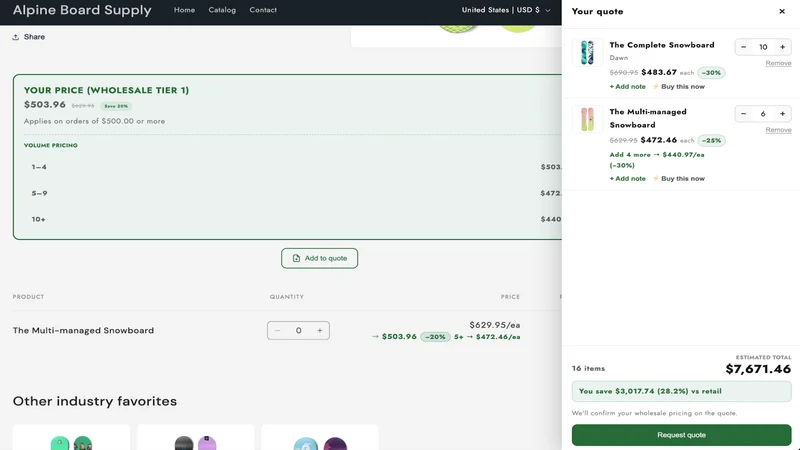Screen dimensions: 800x450
Task: Remove The Complete Snowboard from quote
Action: (778, 63)
